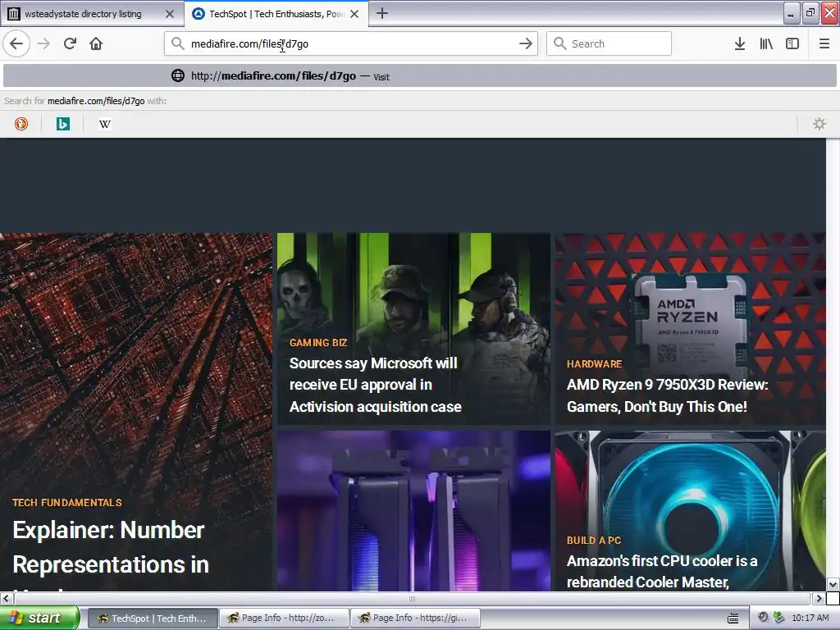The width and height of the screenshot is (840, 630).
Task: Search with Bing one-off engine
Action: pyautogui.click(x=62, y=124)
